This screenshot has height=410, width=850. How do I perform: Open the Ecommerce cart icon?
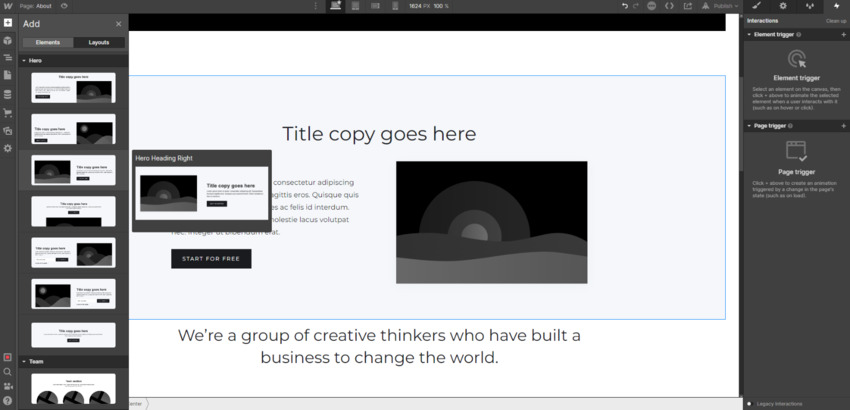8,113
